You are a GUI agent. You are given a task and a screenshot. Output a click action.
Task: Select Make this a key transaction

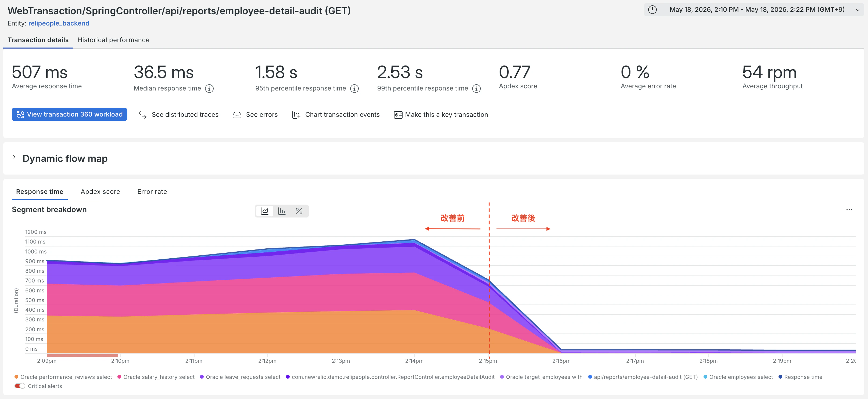(x=446, y=115)
